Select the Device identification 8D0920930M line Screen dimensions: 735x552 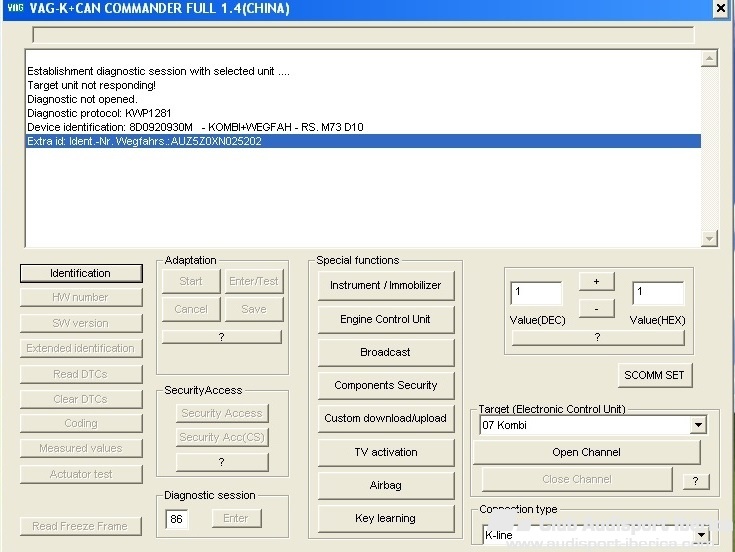pyautogui.click(x=363, y=127)
